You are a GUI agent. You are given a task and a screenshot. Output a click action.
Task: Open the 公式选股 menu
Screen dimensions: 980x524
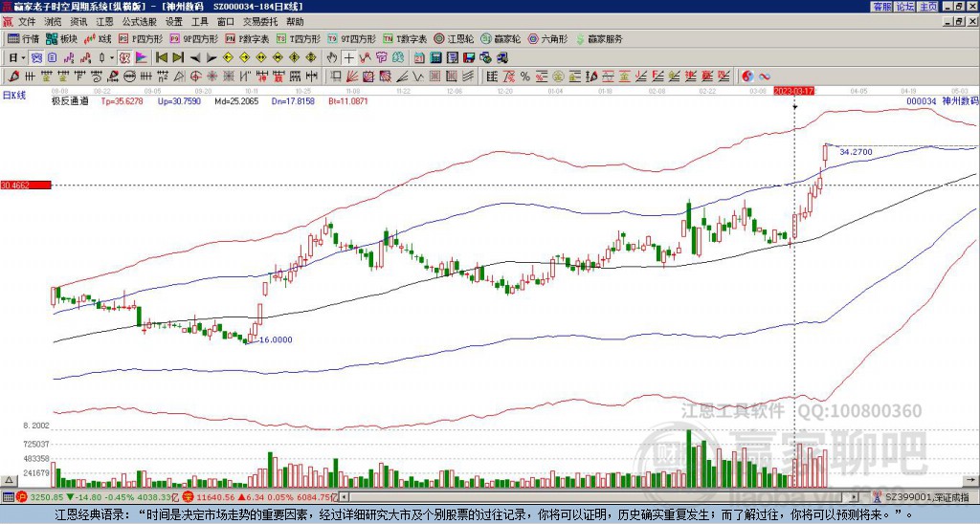[x=140, y=22]
